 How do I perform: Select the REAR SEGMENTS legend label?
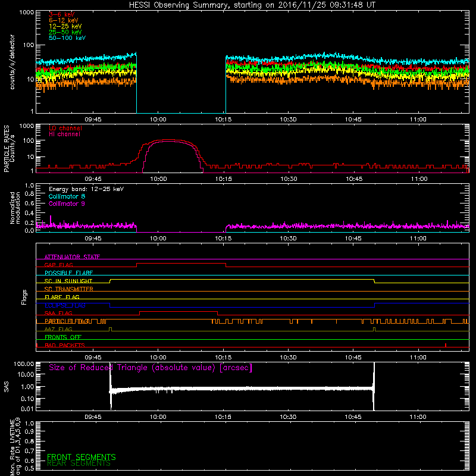tap(79, 464)
